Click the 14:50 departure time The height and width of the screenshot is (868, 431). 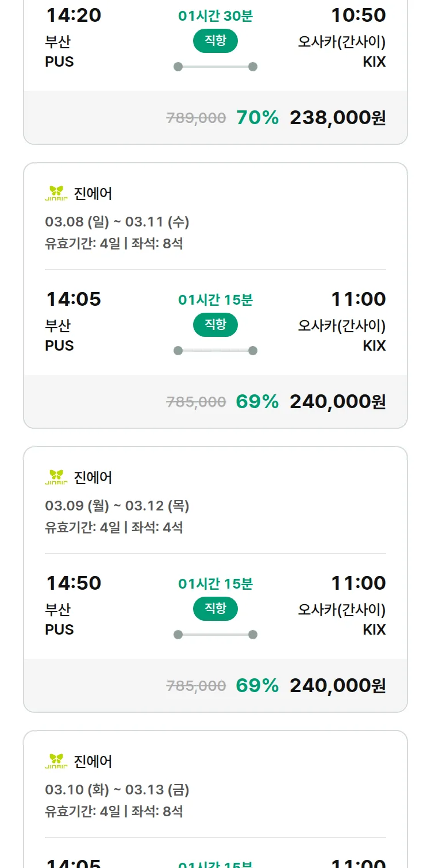tap(74, 583)
